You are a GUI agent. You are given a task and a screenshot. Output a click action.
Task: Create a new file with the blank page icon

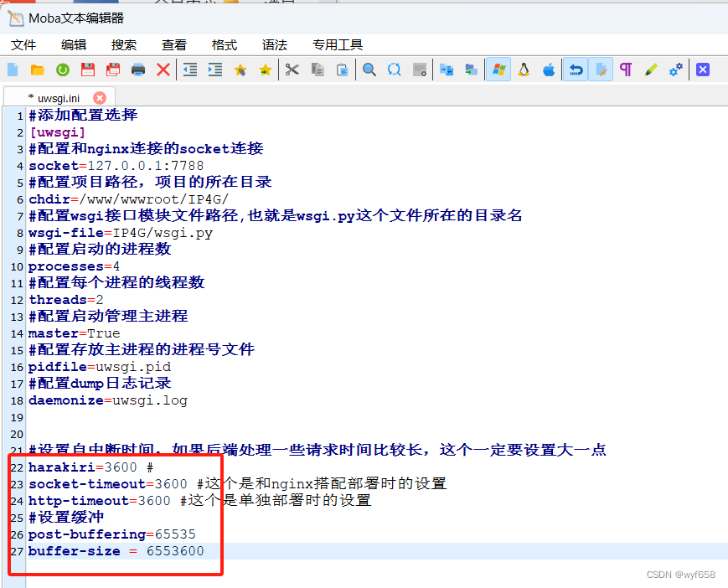pyautogui.click(x=13, y=70)
